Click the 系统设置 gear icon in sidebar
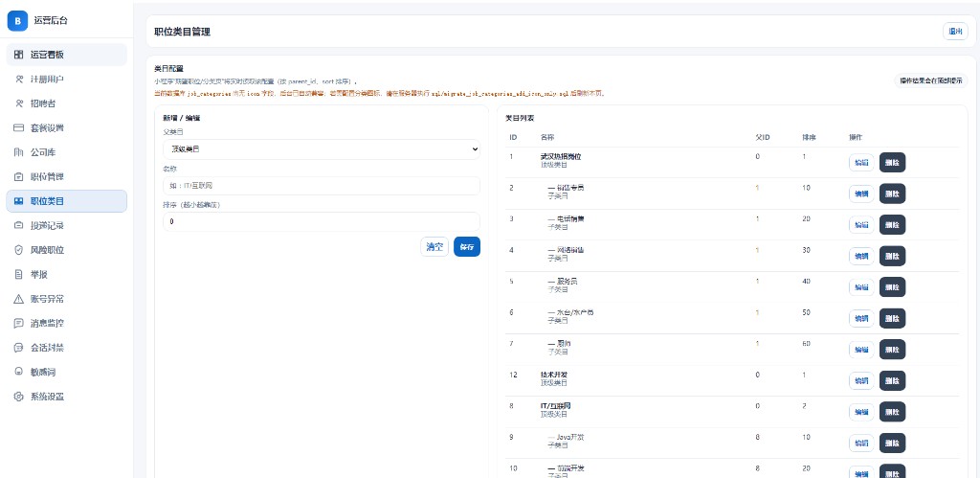Screen dimensions: 980x478 point(19,396)
